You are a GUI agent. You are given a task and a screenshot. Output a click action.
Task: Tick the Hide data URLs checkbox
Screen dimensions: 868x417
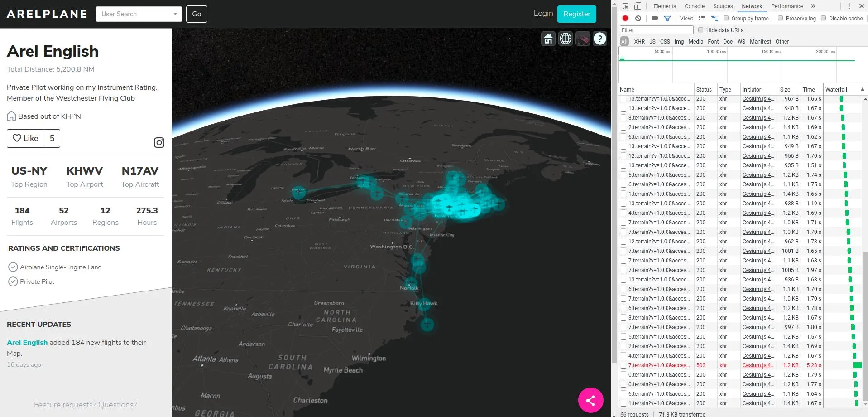[x=701, y=30]
